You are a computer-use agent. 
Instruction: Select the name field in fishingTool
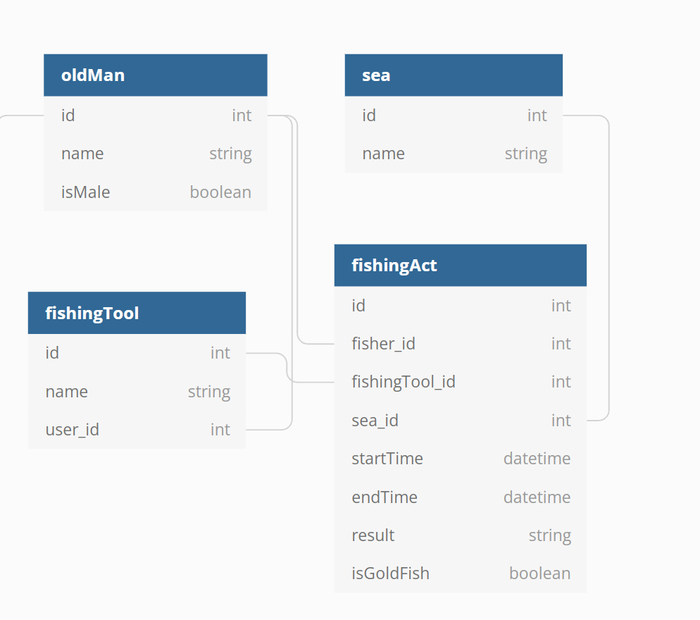point(136,392)
